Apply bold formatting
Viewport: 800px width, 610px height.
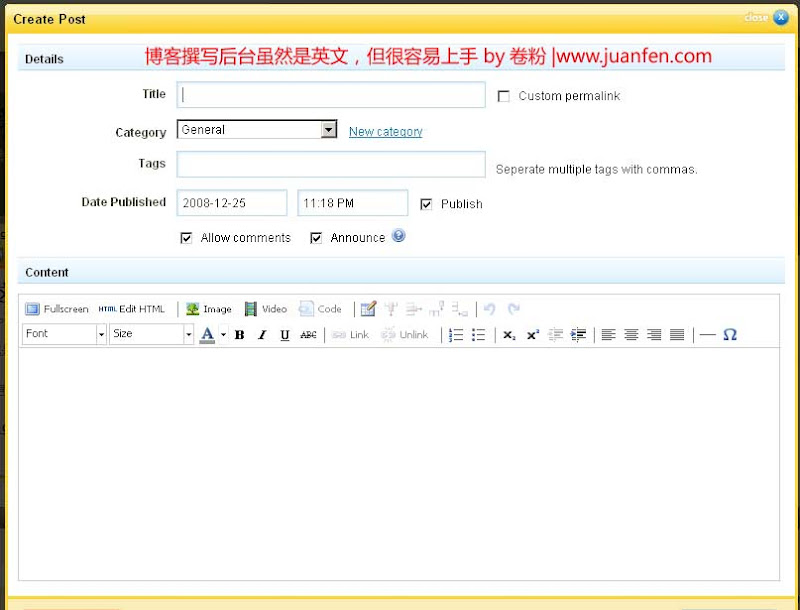pos(239,335)
